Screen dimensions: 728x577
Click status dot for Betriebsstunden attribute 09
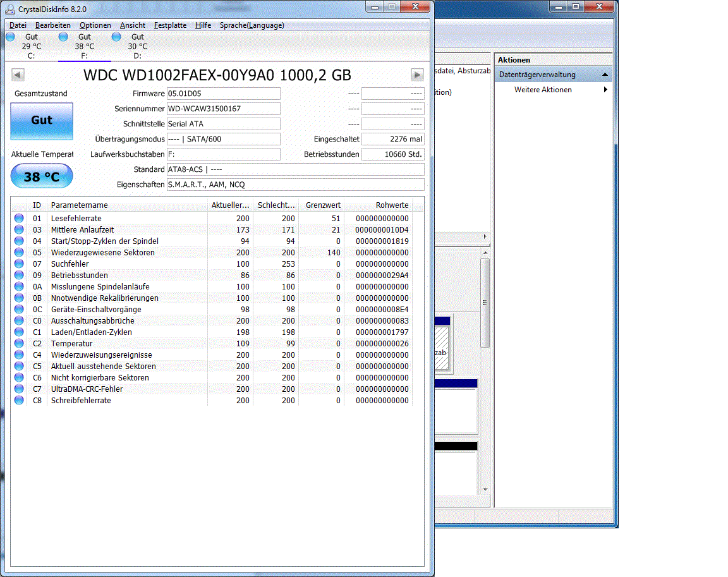click(x=19, y=275)
